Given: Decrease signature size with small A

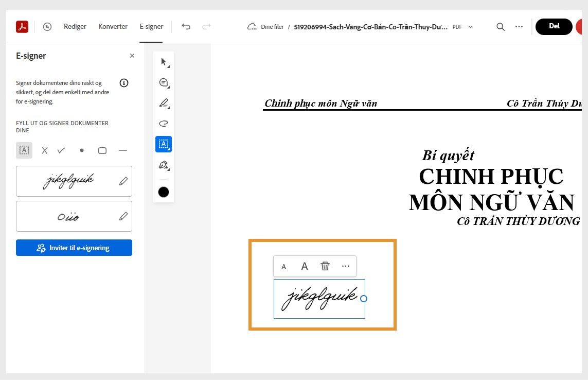Looking at the screenshot, I should coord(284,267).
